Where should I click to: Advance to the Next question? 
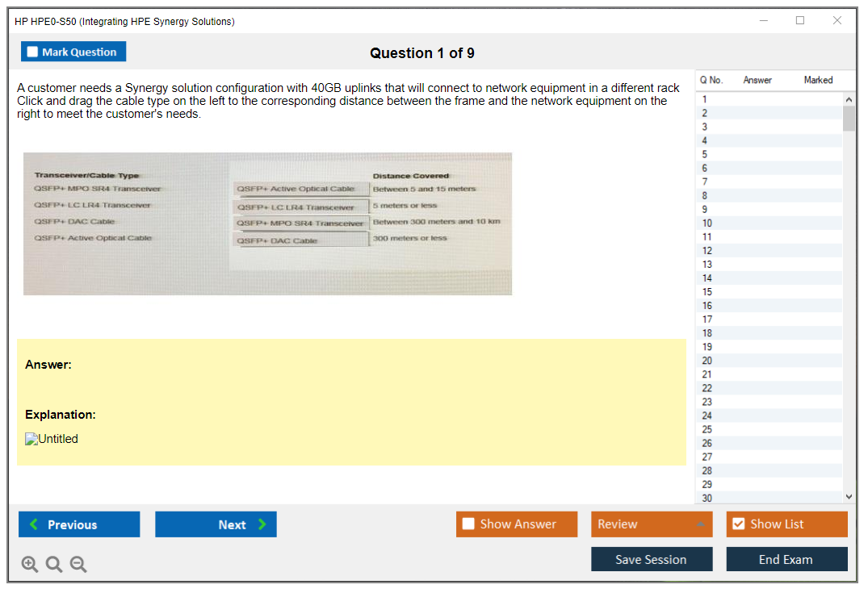[x=216, y=524]
